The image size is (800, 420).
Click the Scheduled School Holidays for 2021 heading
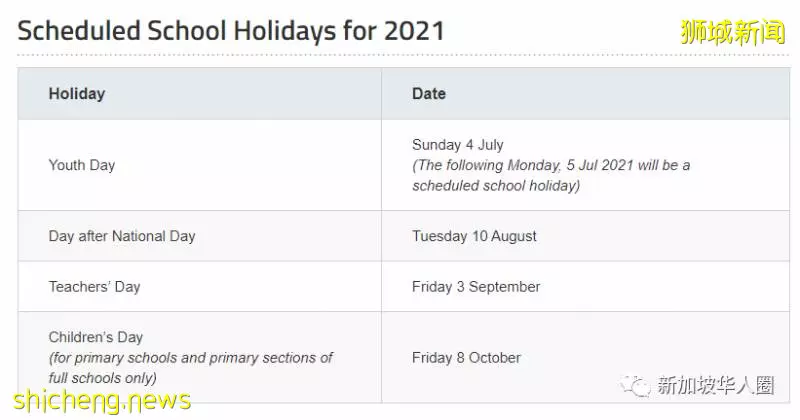click(x=231, y=31)
